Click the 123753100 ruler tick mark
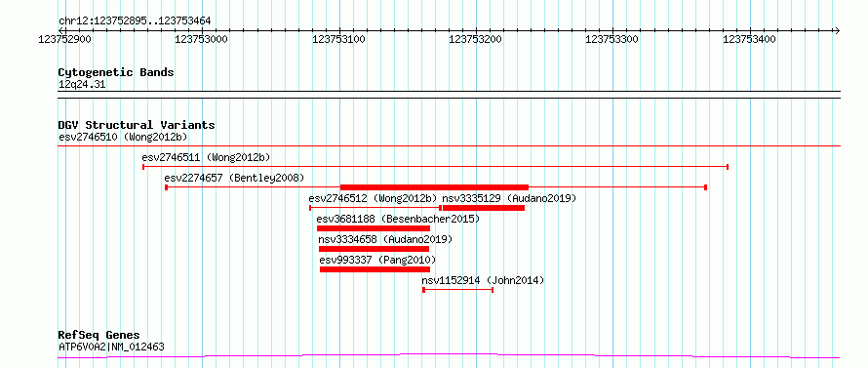 pyautogui.click(x=339, y=30)
